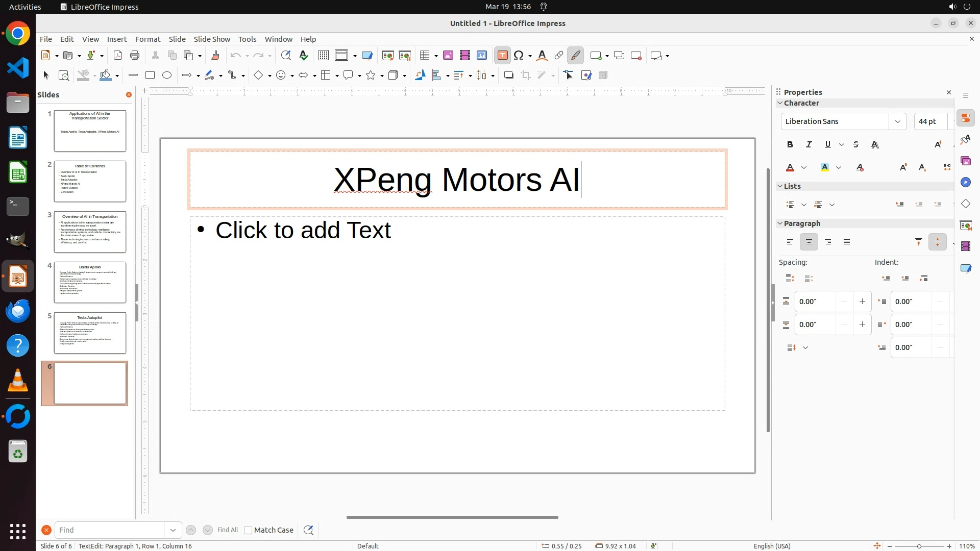The image size is (980, 551).
Task: Click the Insert Special Character icon
Action: pyautogui.click(x=519, y=56)
